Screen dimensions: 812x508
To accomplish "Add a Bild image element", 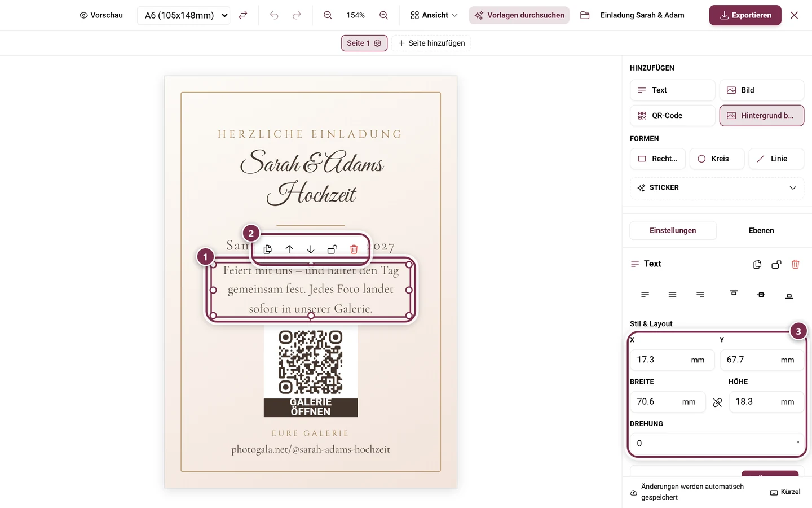I will pyautogui.click(x=762, y=90).
